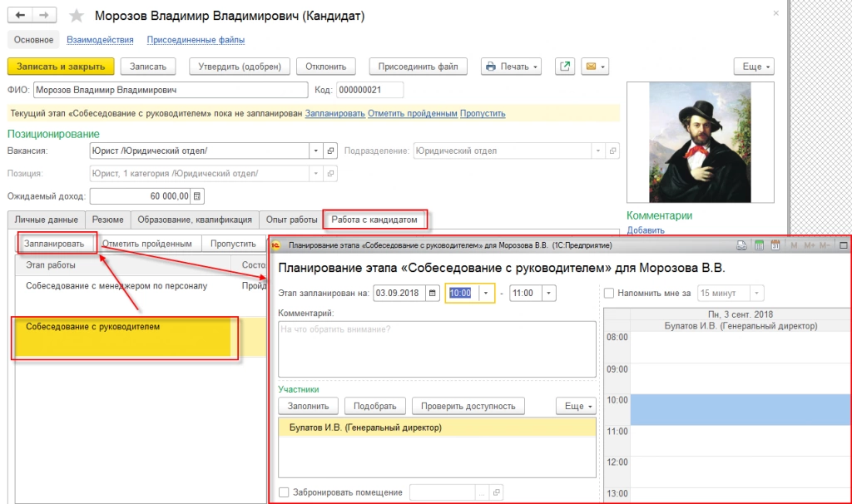Image resolution: width=852 pixels, height=504 pixels.
Task: Click Утвердить (одобрен) button
Action: coord(240,67)
